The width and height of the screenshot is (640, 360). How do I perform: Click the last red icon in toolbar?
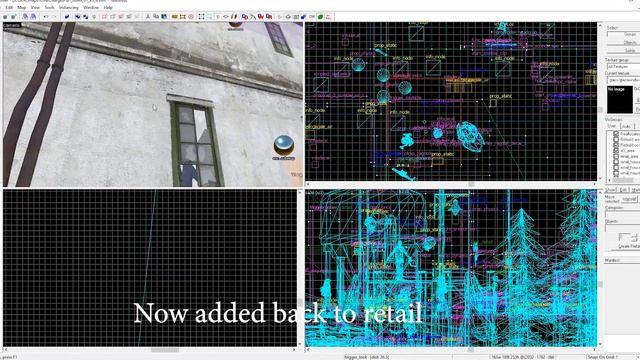329,17
